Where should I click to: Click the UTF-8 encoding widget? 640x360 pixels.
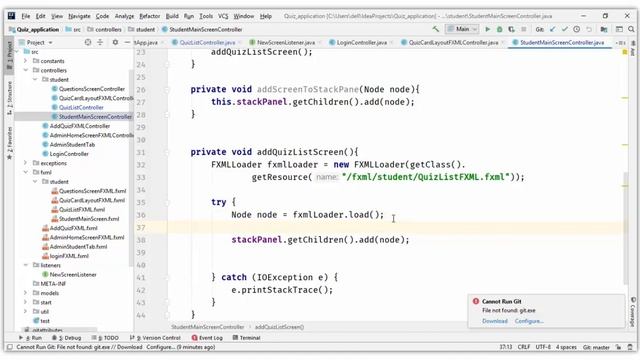click(x=543, y=347)
